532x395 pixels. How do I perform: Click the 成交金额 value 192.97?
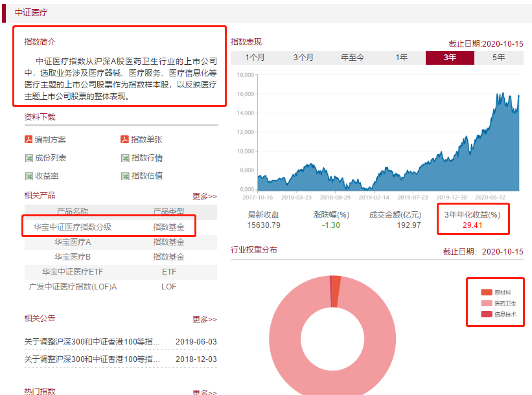(408, 225)
